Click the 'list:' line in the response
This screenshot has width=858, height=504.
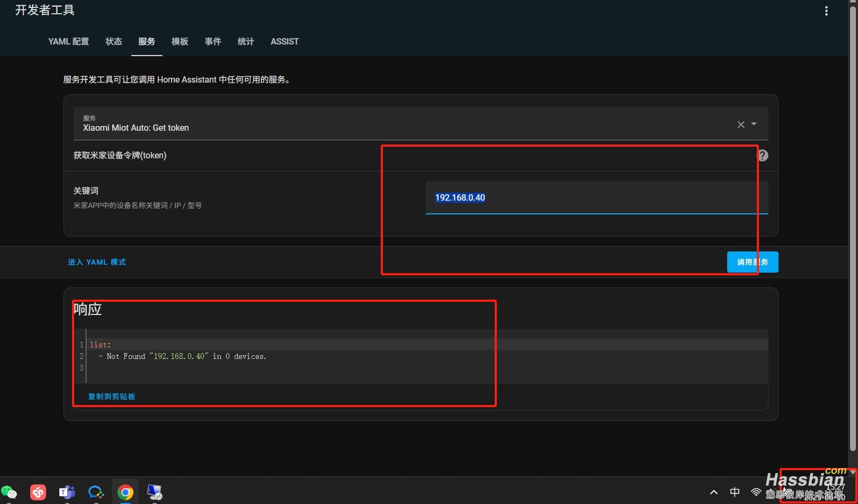[101, 345]
